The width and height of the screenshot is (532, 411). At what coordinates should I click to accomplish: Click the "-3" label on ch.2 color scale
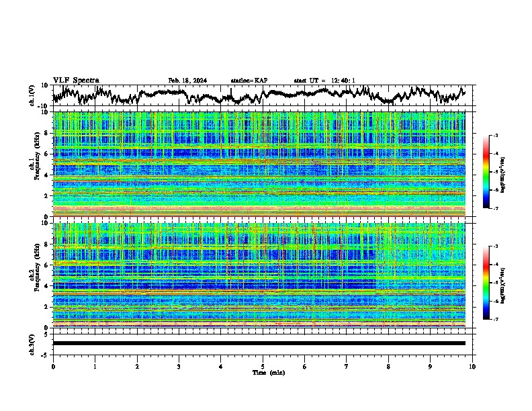495,246
